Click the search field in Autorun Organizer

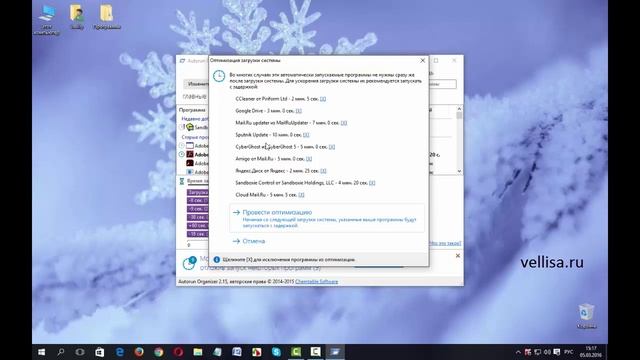coord(442,84)
